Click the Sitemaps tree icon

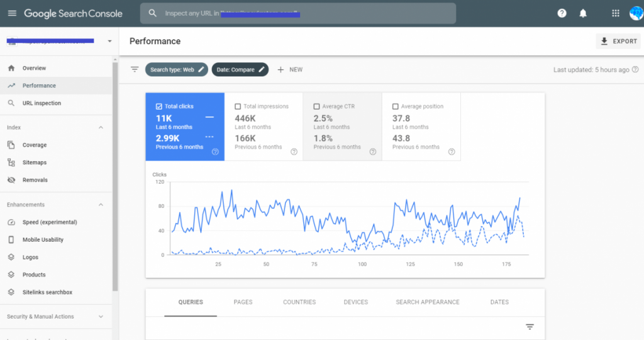coord(11,162)
